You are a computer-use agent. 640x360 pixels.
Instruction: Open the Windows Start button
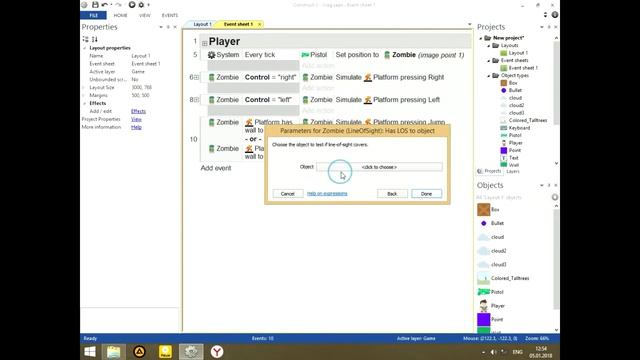click(x=90, y=352)
